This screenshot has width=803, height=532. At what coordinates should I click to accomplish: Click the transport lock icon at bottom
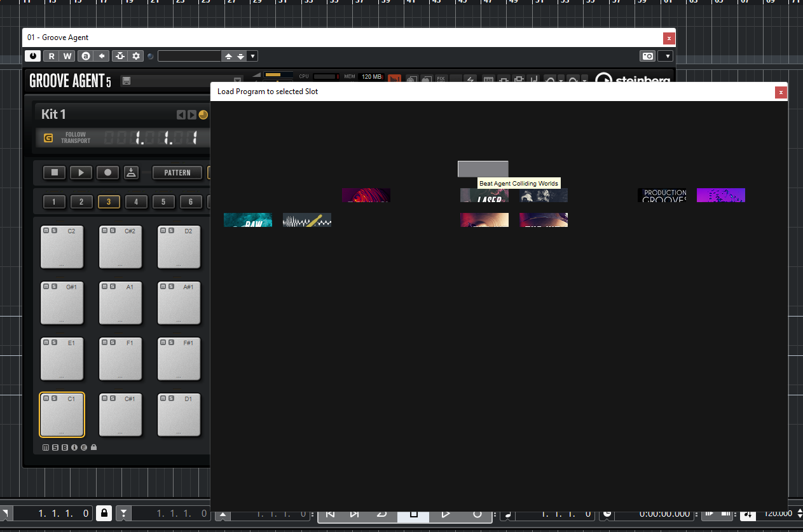104,513
